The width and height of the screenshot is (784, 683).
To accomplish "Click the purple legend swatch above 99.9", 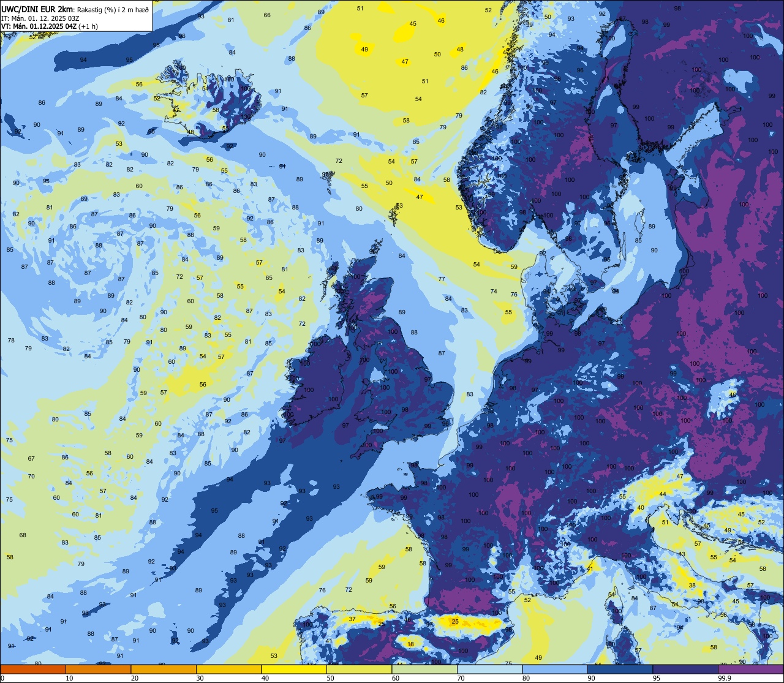I will tap(751, 669).
